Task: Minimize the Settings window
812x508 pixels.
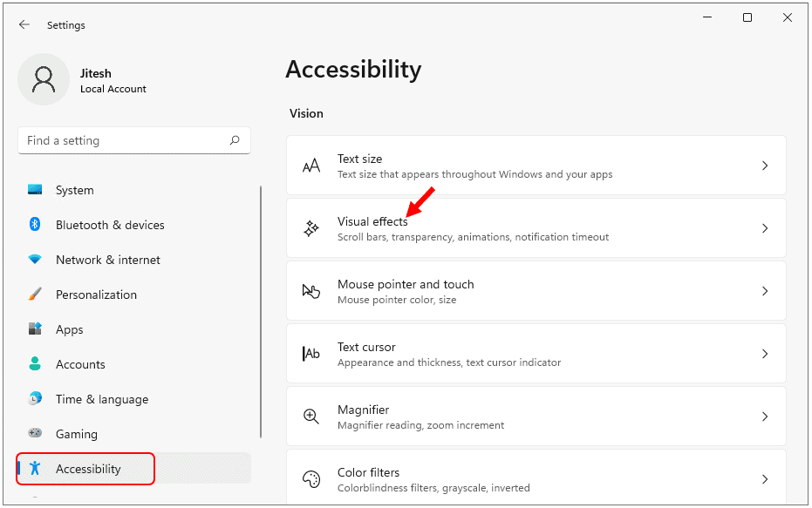Action: [x=707, y=17]
